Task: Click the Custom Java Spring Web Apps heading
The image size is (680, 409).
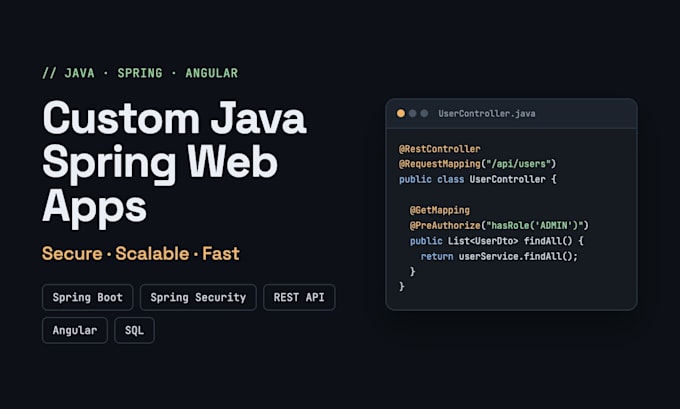Action: [174, 163]
